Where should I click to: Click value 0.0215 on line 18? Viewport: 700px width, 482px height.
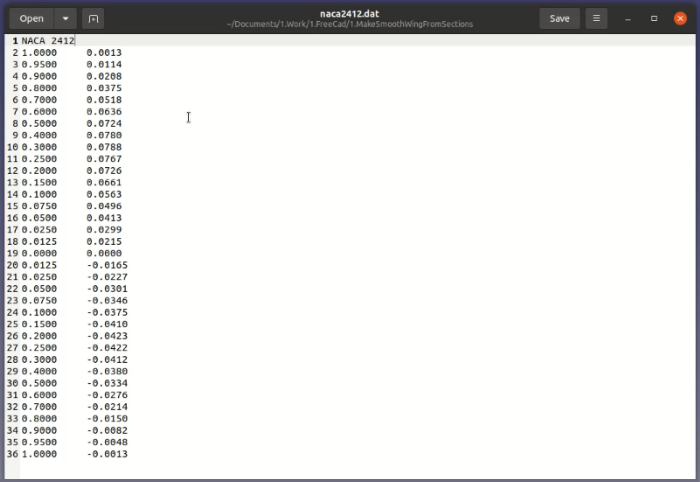pyautogui.click(x=104, y=241)
